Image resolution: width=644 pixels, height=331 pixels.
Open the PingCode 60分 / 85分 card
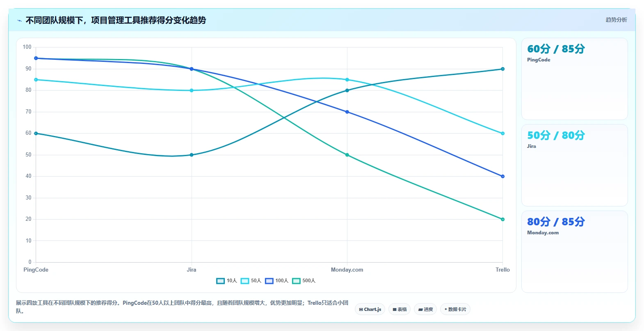coord(574,79)
